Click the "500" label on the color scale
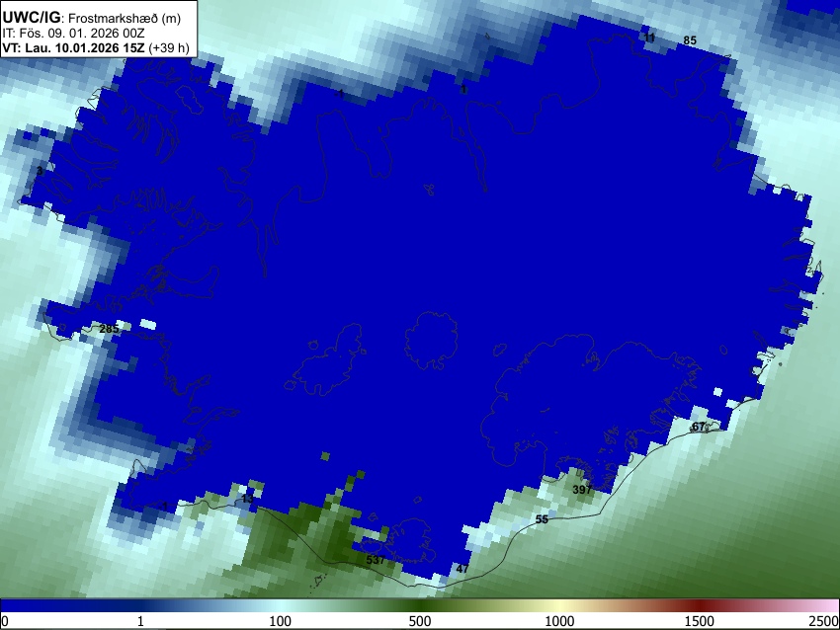This screenshot has width=840, height=630. tap(419, 621)
